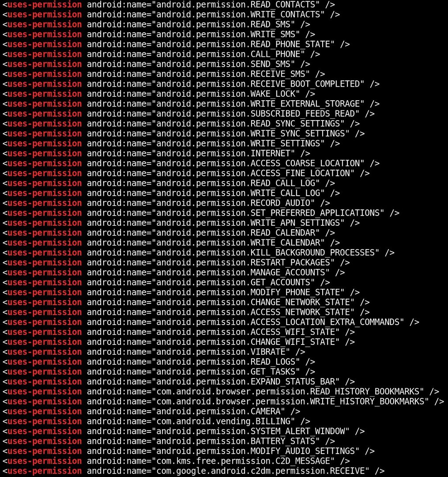Click the MANAGE_ACCOUNTS permission entry

(x=173, y=272)
